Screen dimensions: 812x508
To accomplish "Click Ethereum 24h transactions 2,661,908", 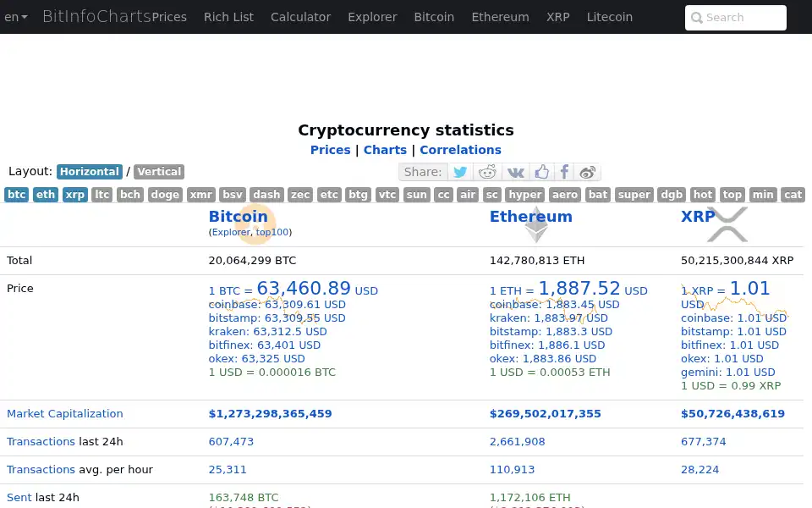I will point(518,442).
